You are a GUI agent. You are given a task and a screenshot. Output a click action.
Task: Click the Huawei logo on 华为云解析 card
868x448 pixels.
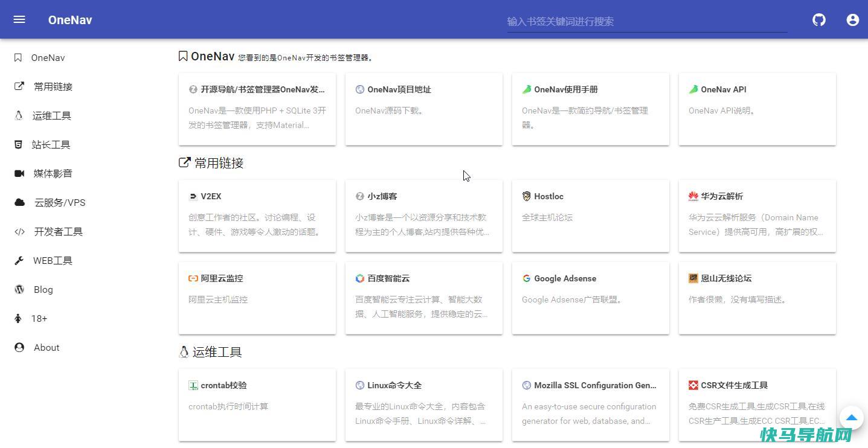693,196
